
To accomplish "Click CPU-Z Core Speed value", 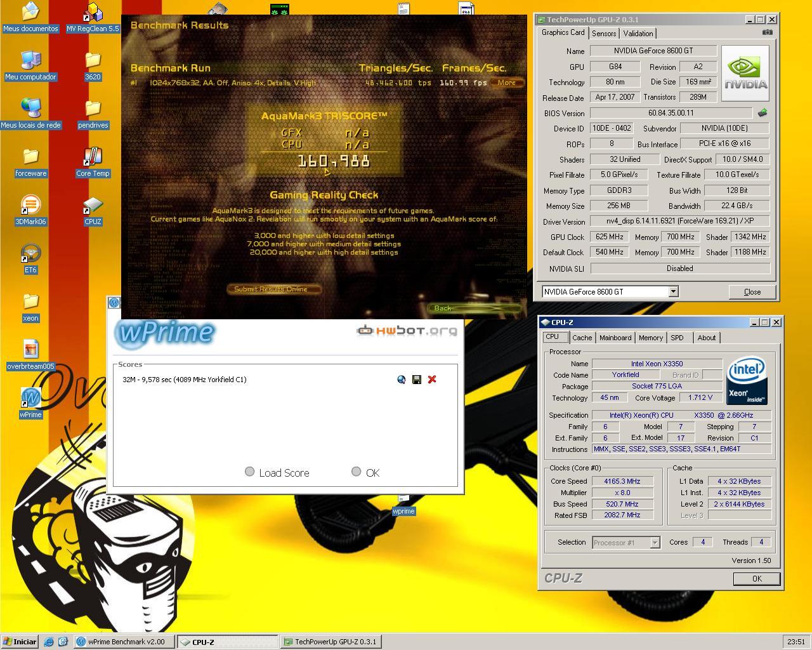I will 622,481.
